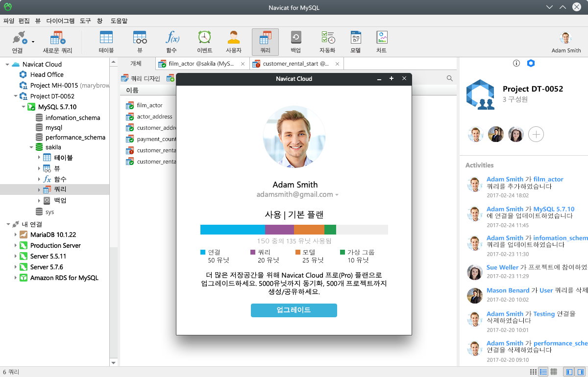Viewport: 588px width, 377px height.
Task: Click the unit usage progress bar
Action: (294, 229)
